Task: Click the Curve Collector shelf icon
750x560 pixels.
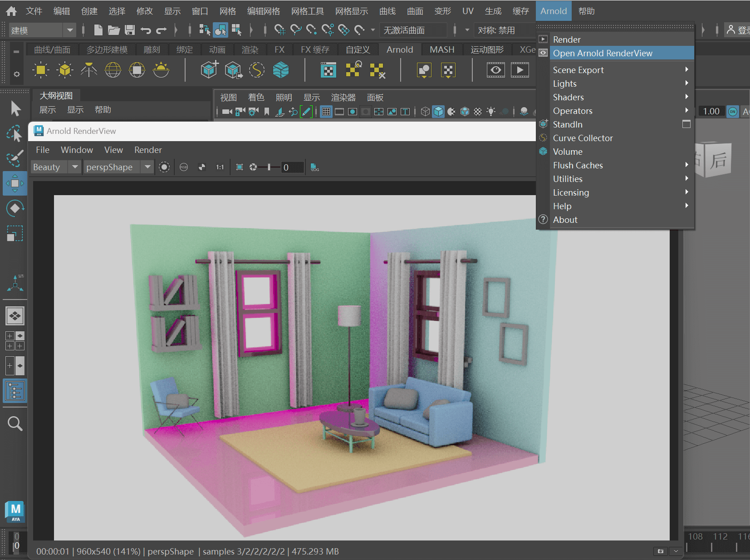Action: (257, 70)
